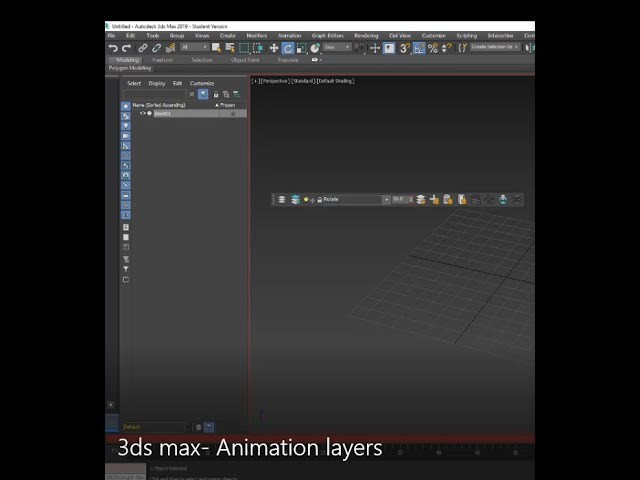This screenshot has width=640, height=480.
Task: Toggle the Frozen state for Box001
Action: [233, 114]
